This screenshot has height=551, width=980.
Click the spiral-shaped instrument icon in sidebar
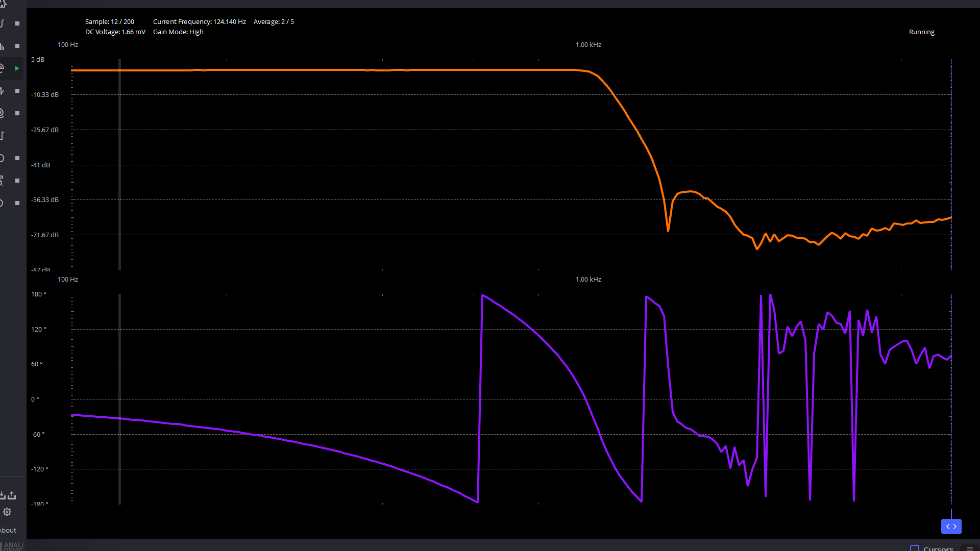click(x=3, y=113)
